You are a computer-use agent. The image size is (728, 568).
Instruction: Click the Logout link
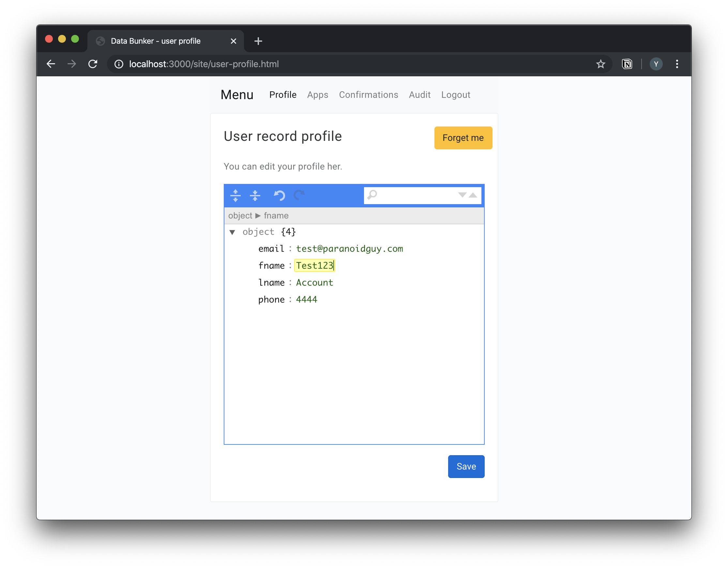coord(455,95)
